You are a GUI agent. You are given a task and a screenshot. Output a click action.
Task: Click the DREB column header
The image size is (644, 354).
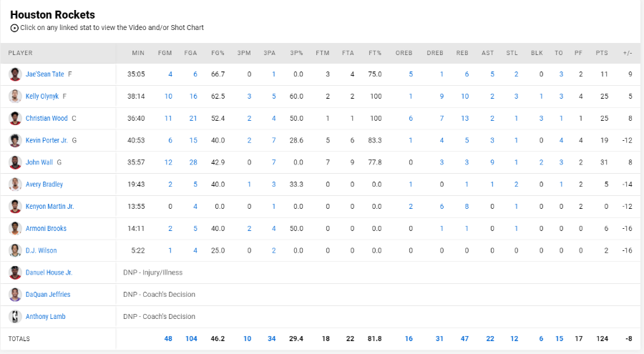pyautogui.click(x=435, y=53)
